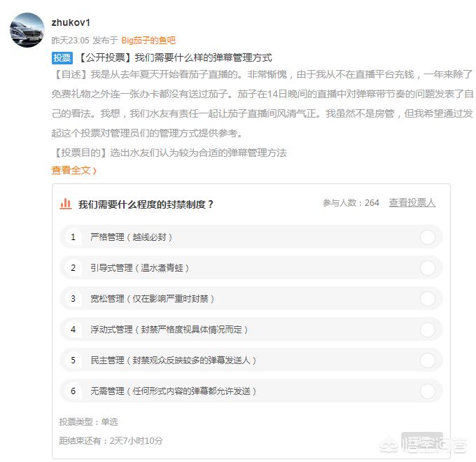Select radio for 浮动式管理 option
Screen dimensions: 476x462
click(427, 330)
